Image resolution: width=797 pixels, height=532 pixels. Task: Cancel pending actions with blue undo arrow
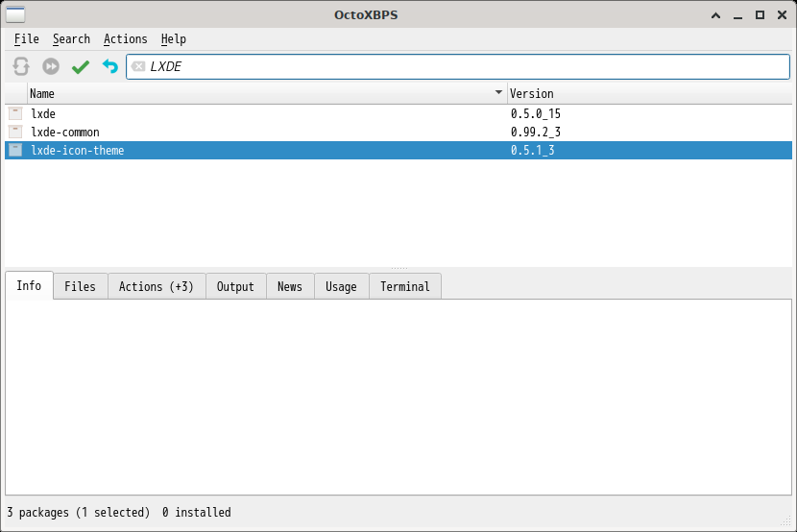tap(109, 66)
